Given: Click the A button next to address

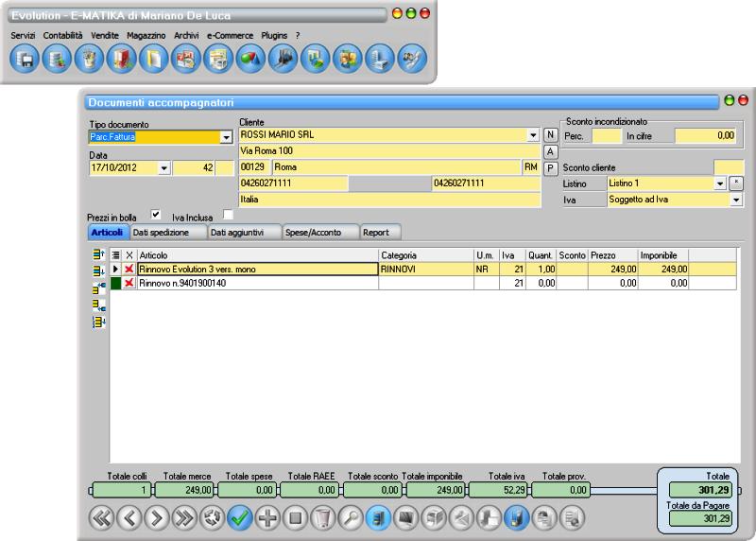Looking at the screenshot, I should 550,151.
